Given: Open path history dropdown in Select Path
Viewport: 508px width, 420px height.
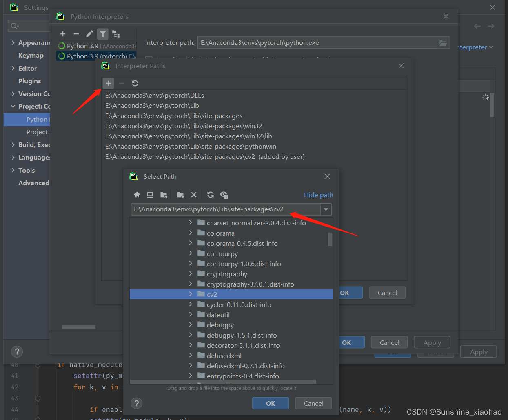Looking at the screenshot, I should tap(326, 209).
